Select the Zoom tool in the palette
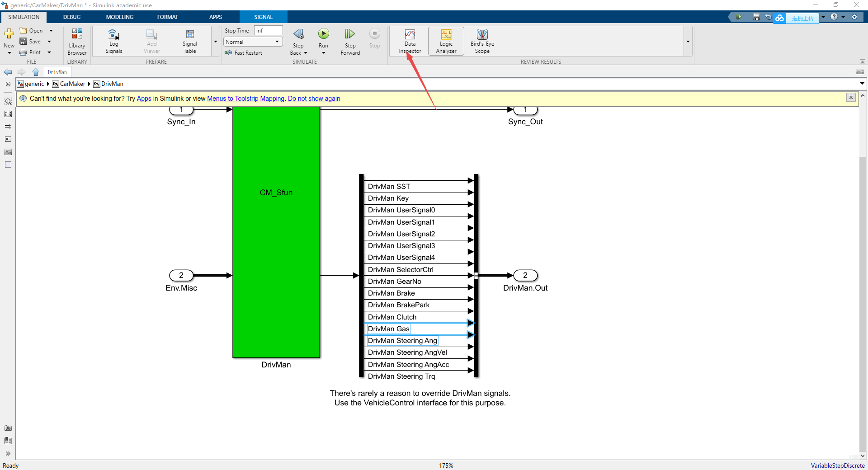Viewport: 868px width, 470px height. click(x=8, y=101)
